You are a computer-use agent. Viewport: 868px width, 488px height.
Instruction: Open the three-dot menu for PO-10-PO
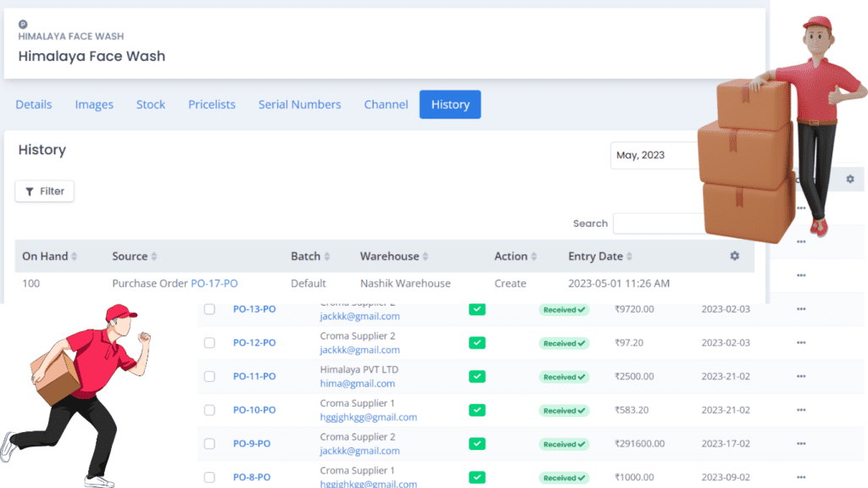[801, 410]
